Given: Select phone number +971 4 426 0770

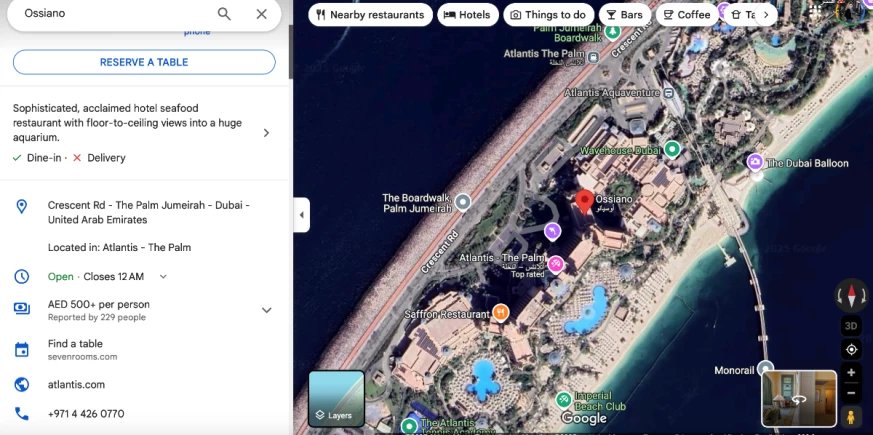Looking at the screenshot, I should (x=86, y=414).
